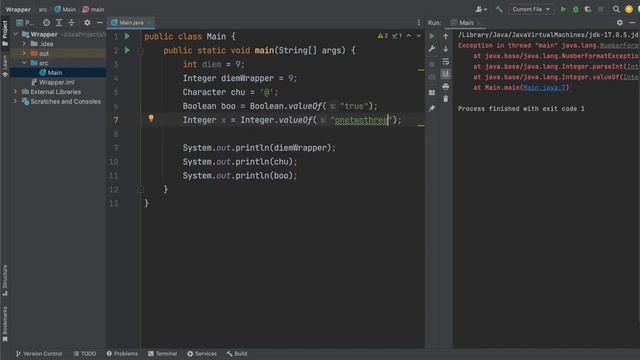Open Project panel settings gear
Image resolution: width=640 pixels, height=360 pixels.
[x=87, y=23]
